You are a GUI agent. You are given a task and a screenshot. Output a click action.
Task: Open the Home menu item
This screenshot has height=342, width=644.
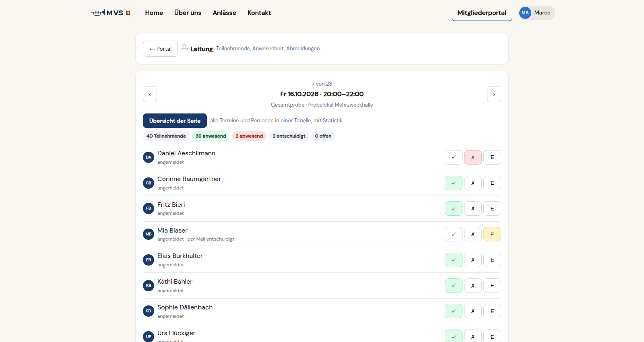[154, 13]
